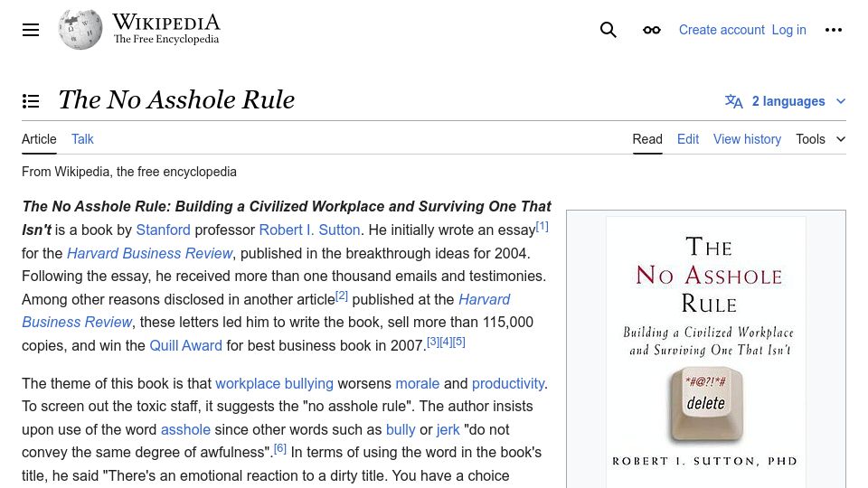The height and width of the screenshot is (488, 868).
Task: Toggle the table of contents icon
Action: [x=31, y=100]
